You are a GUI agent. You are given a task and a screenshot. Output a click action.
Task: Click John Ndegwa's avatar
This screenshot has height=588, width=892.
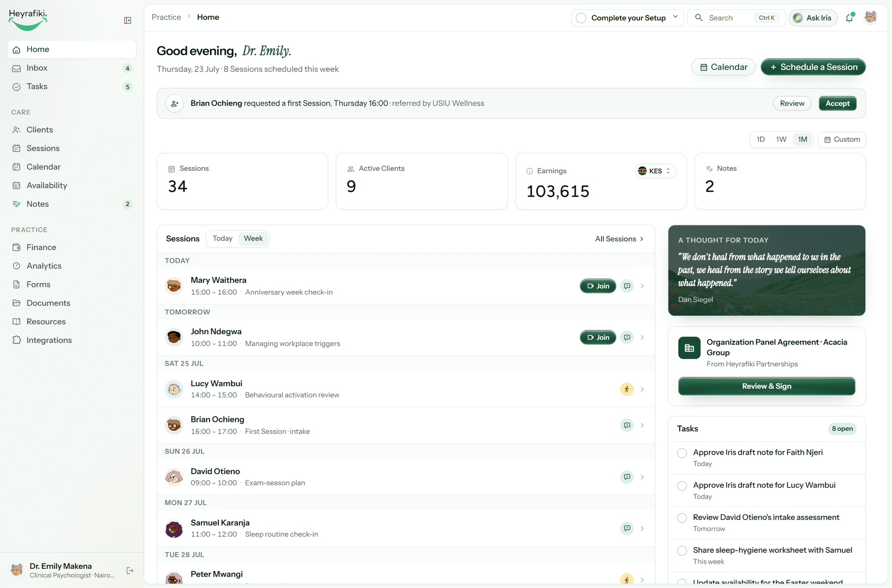174,337
